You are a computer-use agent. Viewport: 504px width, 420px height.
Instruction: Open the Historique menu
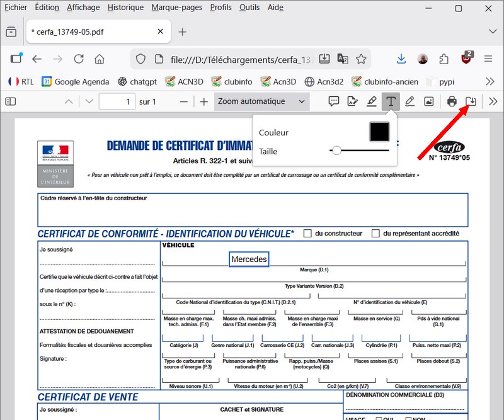(x=125, y=8)
